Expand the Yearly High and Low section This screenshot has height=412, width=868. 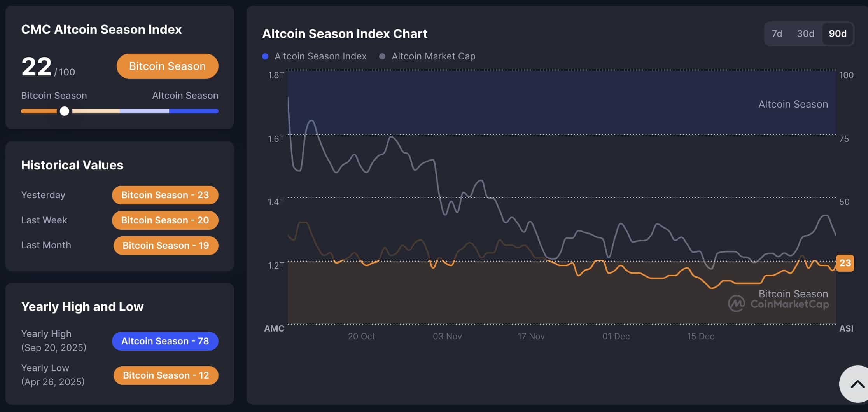[x=82, y=307]
